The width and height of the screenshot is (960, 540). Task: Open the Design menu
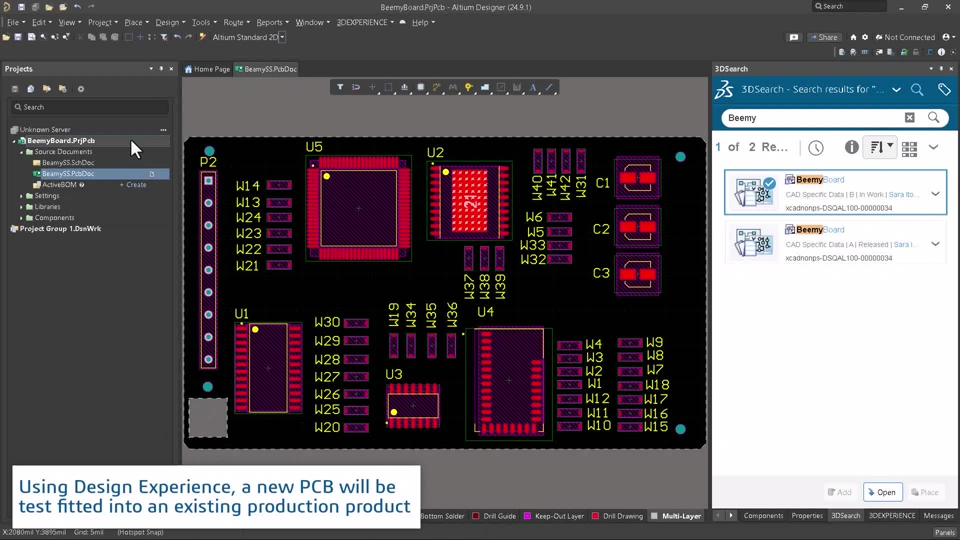pos(170,23)
